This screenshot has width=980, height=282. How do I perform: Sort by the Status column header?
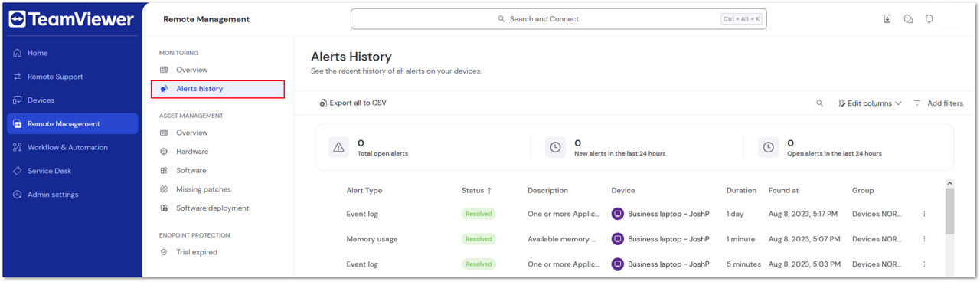(x=477, y=190)
